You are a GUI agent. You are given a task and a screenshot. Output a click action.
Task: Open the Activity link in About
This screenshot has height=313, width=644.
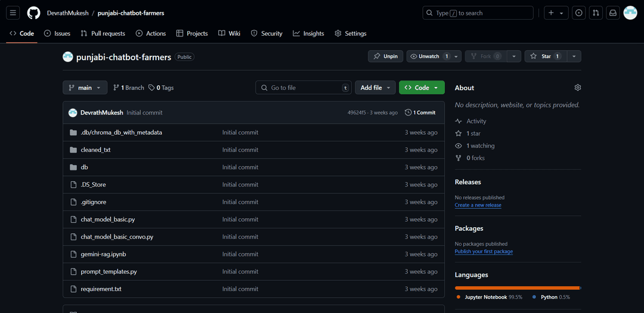pyautogui.click(x=470, y=121)
